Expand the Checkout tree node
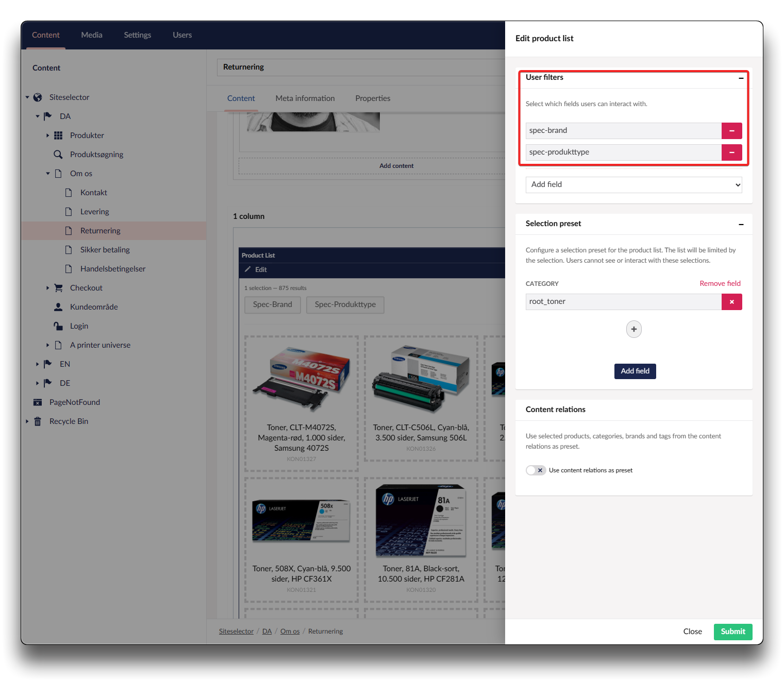The image size is (784, 682). tap(47, 288)
